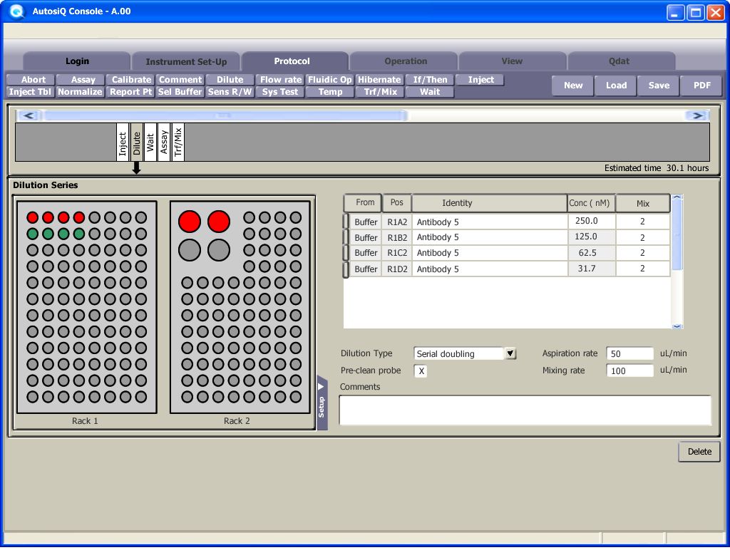730x560 pixels.
Task: Click the dilution table scroll up arrow
Action: [677, 197]
